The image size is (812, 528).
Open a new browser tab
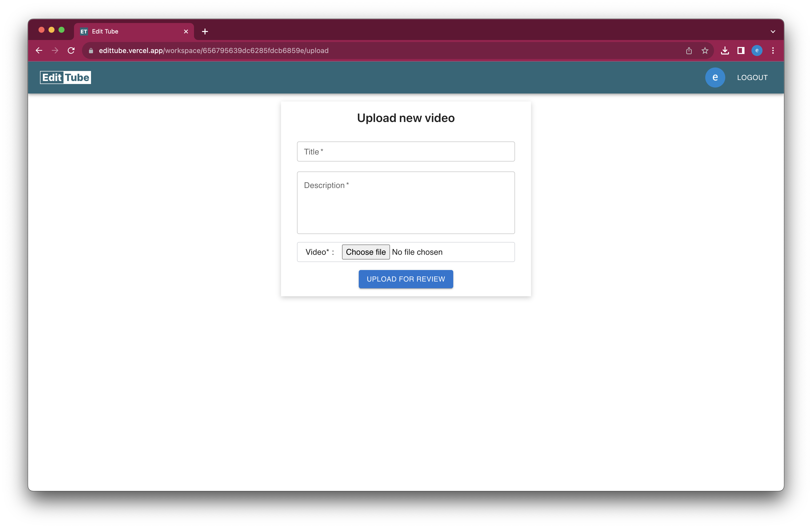click(205, 31)
